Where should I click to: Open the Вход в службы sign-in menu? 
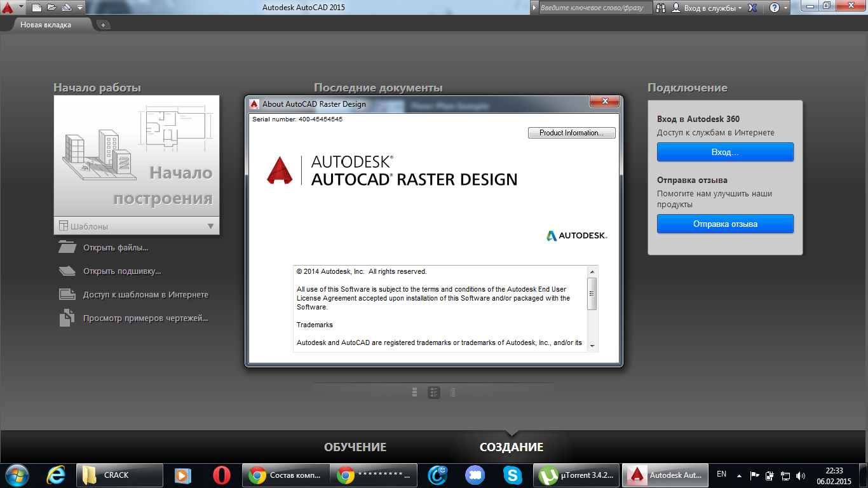coord(707,8)
